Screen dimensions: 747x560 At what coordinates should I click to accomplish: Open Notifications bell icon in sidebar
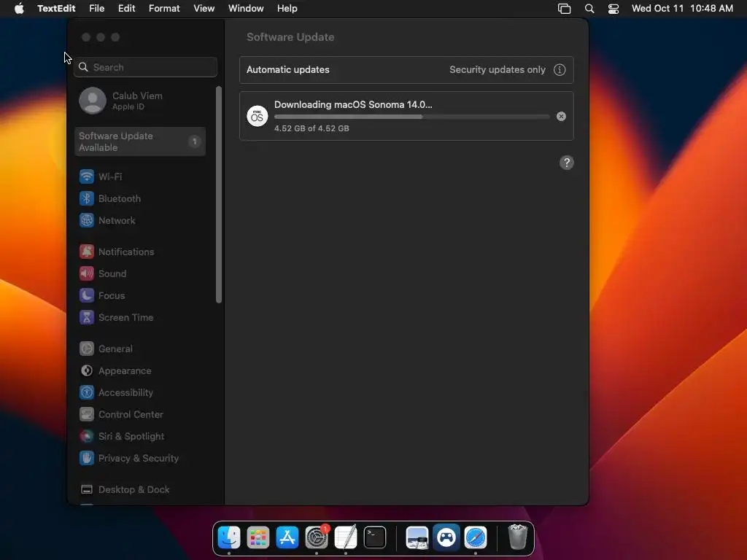click(87, 252)
